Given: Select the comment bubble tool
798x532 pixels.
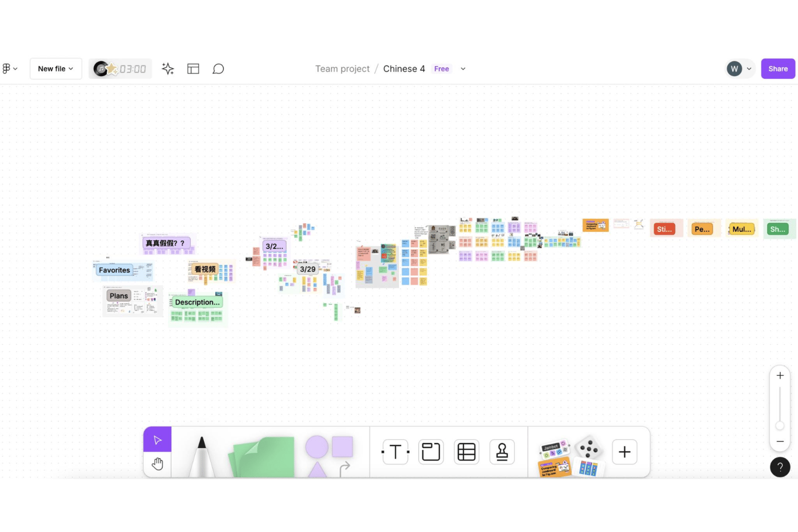Looking at the screenshot, I should click(x=218, y=68).
